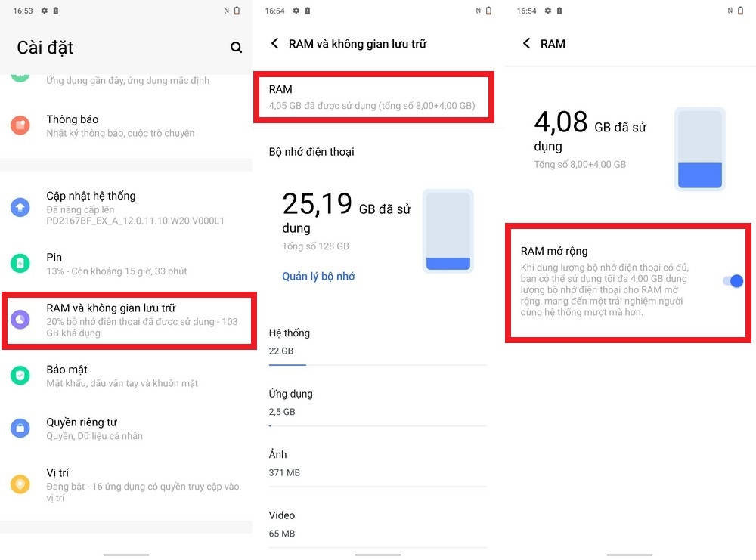Tap the purple RAM storage icon
Screen dimensions: 756x560
pos(20,320)
